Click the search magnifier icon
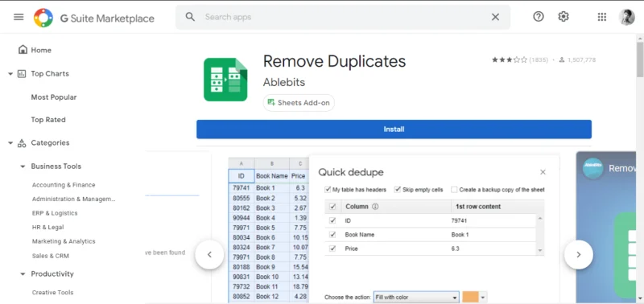Screen dimensions: 644x304 (x=190, y=17)
